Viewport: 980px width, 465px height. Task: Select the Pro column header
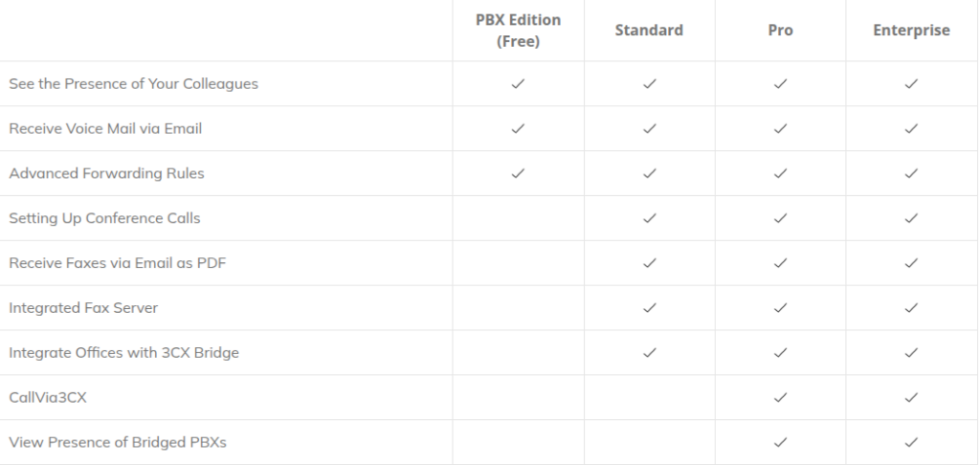(x=780, y=31)
